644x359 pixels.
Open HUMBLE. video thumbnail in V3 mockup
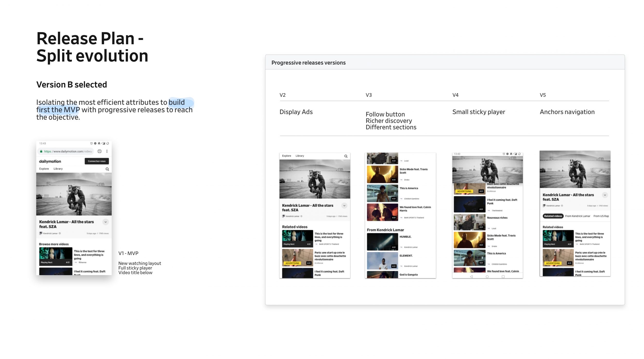[x=382, y=242]
